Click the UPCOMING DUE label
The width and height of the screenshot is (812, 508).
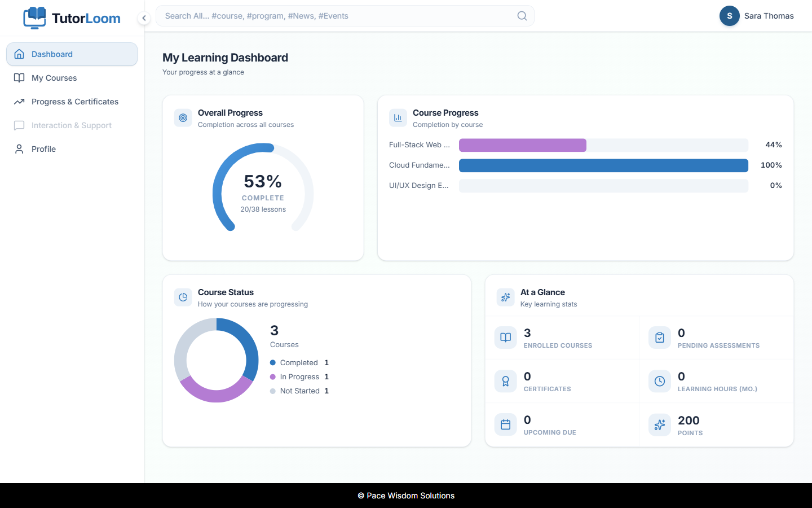click(550, 432)
